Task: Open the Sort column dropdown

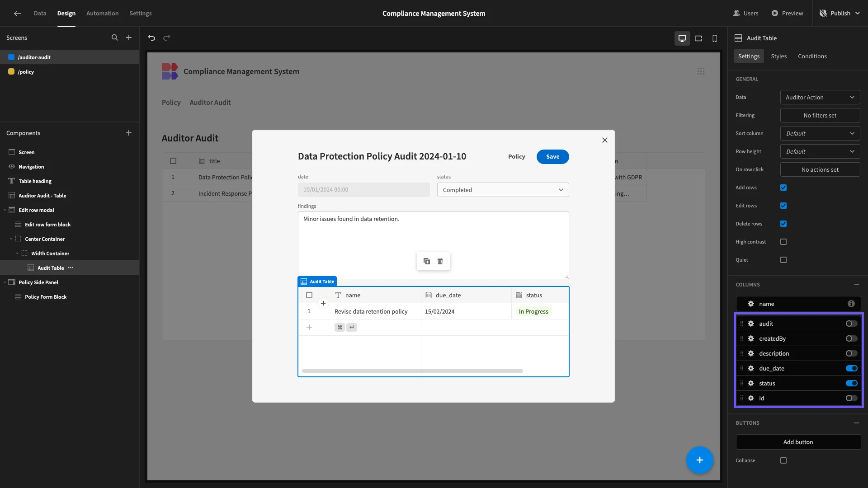Action: click(820, 133)
